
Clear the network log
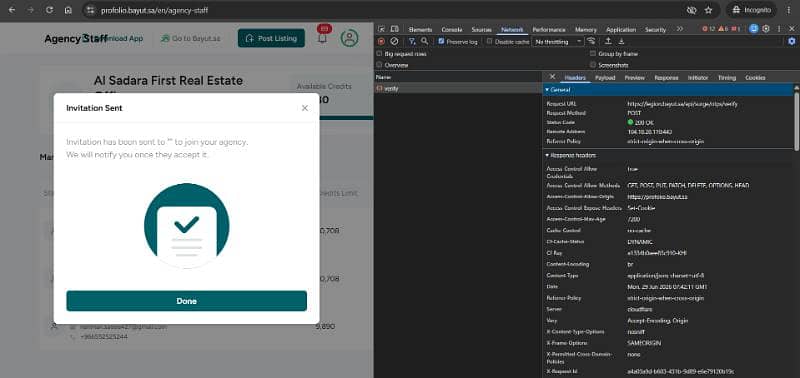(394, 41)
